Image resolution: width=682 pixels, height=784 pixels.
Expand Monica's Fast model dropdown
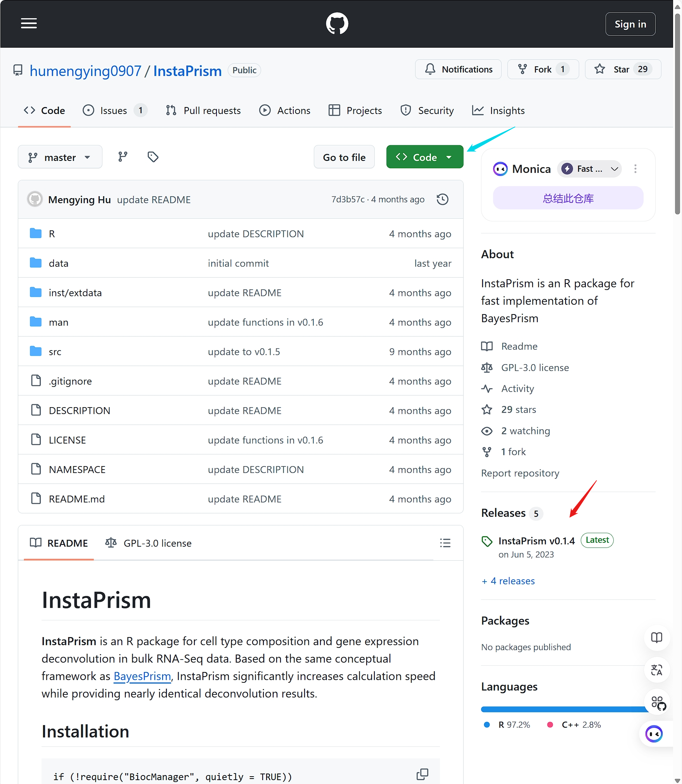(589, 169)
